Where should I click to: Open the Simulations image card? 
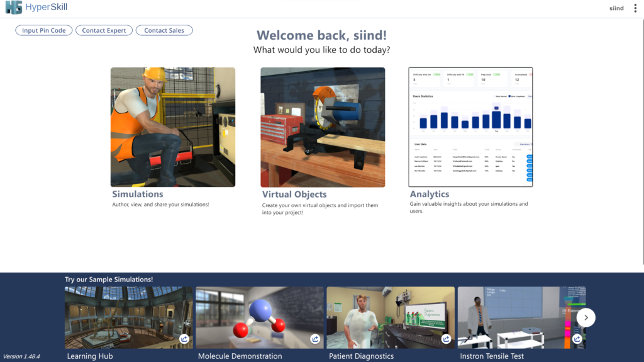(173, 127)
